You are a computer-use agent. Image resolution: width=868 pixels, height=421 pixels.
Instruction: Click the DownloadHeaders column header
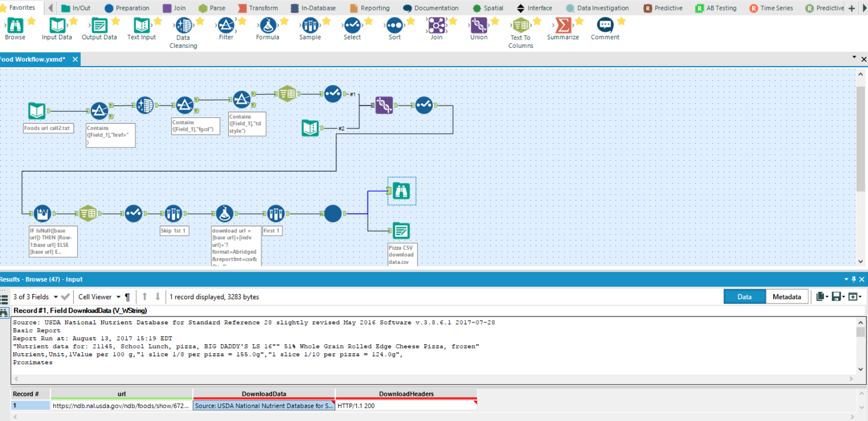406,394
